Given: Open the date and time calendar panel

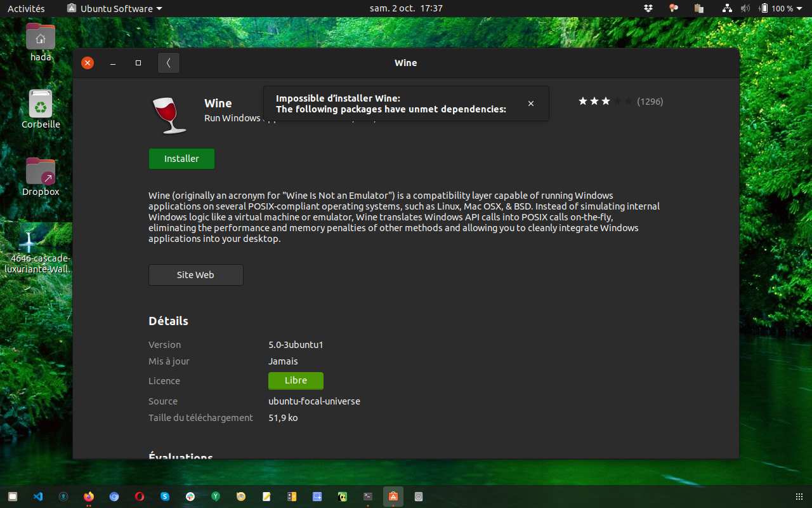Looking at the screenshot, I should (x=406, y=8).
